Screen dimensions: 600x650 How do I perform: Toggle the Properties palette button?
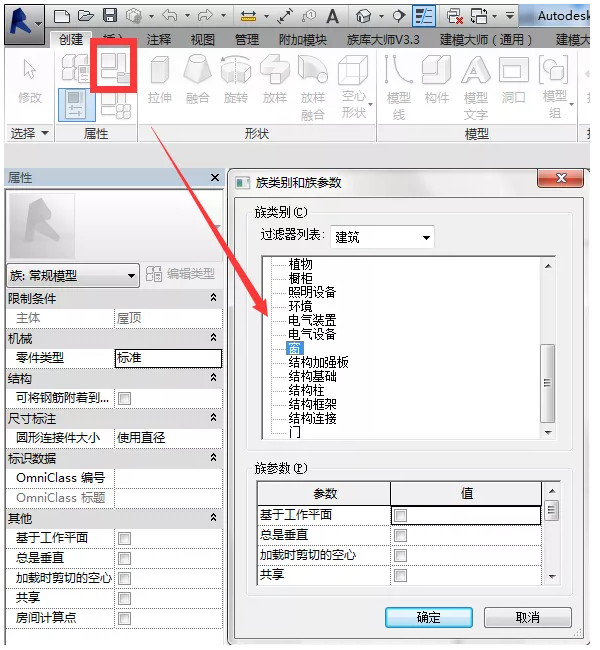(x=76, y=104)
